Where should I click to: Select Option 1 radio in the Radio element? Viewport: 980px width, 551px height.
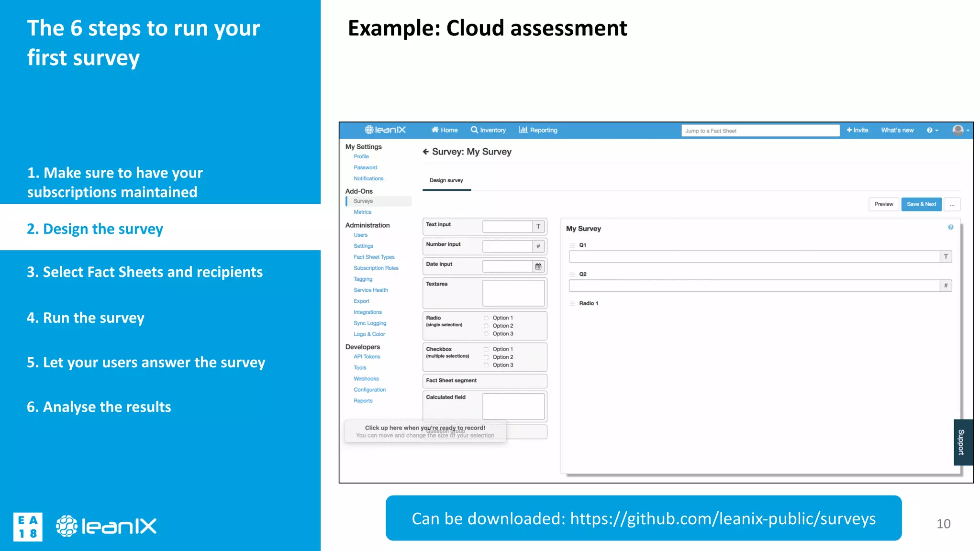486,318
